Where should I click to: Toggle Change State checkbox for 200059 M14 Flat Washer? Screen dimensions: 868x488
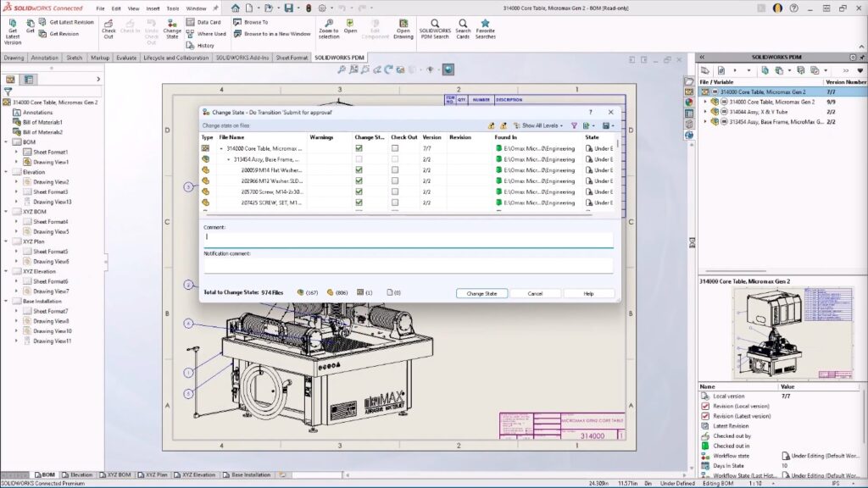tap(359, 169)
